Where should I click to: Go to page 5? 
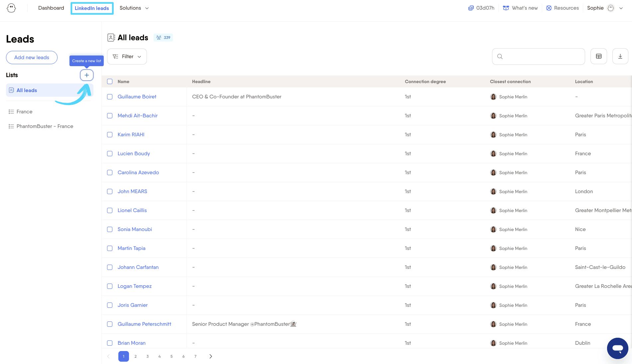(172, 356)
